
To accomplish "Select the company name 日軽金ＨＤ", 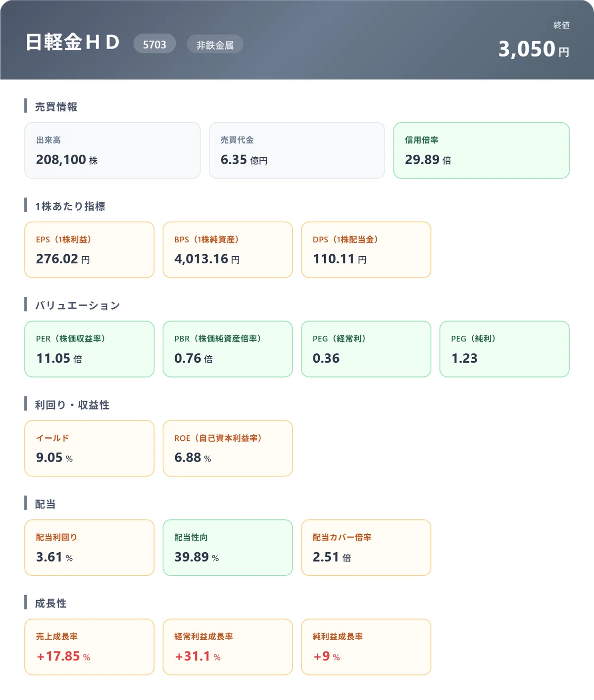I will tap(72, 42).
